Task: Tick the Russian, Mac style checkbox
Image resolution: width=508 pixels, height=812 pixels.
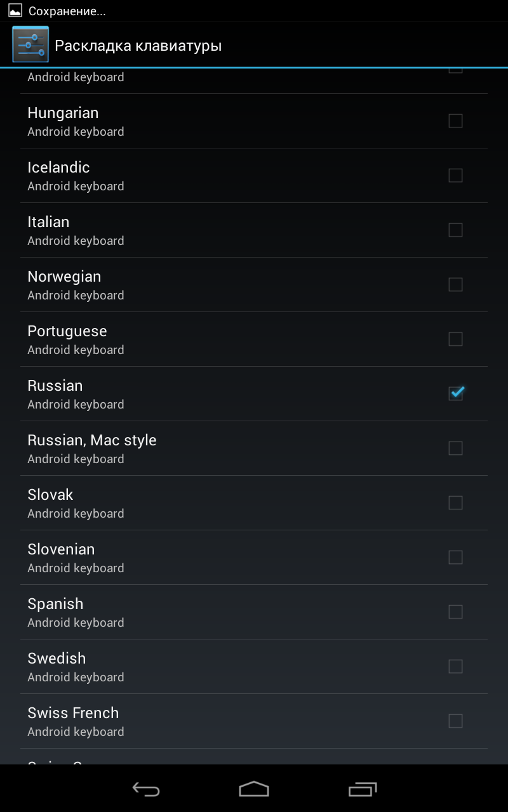Action: click(455, 448)
